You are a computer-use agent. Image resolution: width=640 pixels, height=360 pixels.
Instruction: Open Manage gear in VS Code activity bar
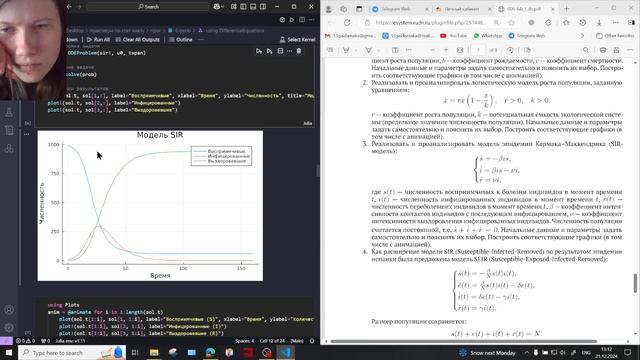coord(9,328)
